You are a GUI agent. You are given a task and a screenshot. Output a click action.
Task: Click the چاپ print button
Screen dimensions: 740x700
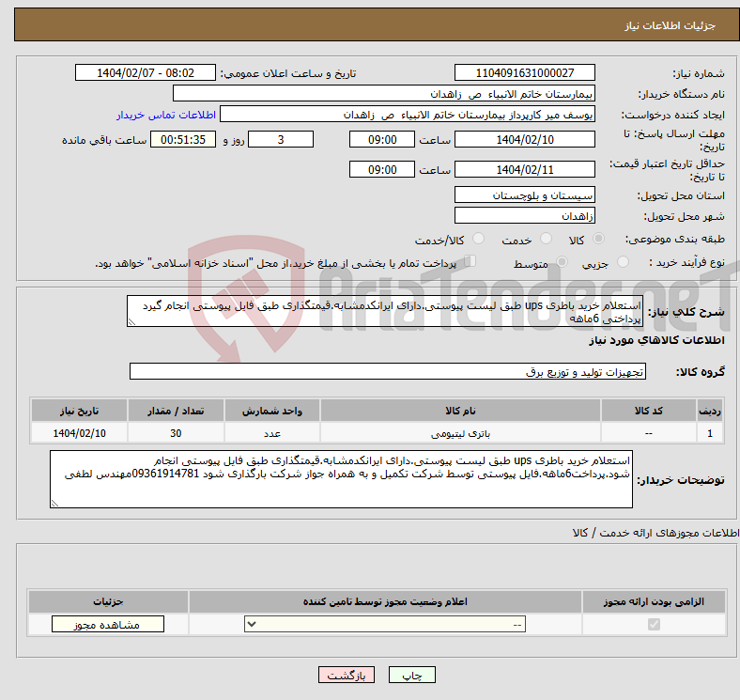pos(412,676)
